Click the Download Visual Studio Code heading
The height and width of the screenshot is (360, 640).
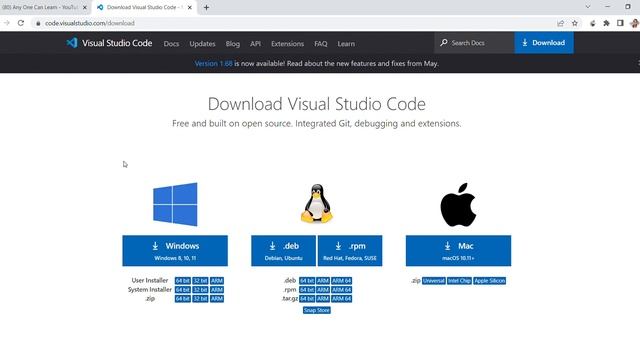point(317,104)
